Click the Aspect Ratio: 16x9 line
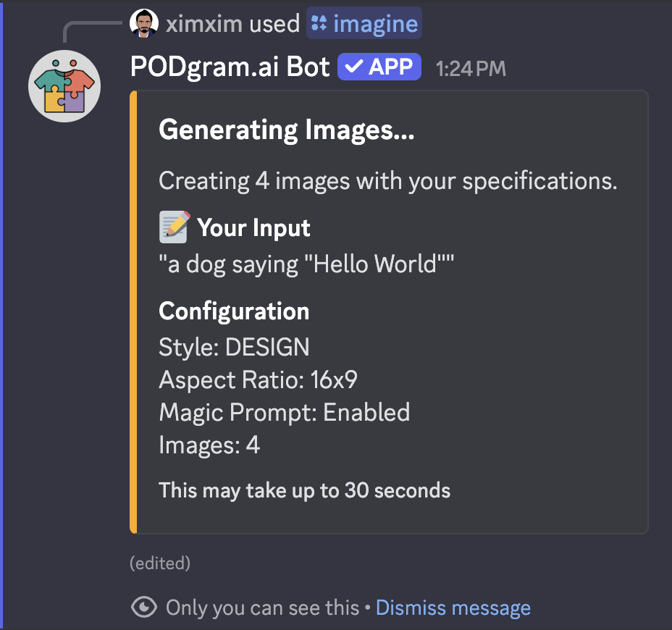This screenshot has height=630, width=672. [x=258, y=379]
